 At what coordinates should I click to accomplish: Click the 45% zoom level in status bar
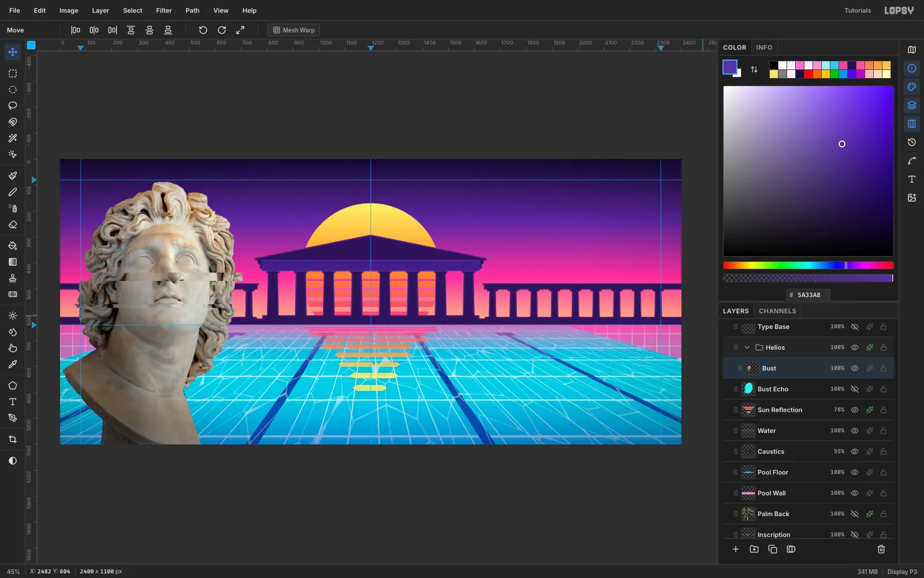tap(13, 572)
